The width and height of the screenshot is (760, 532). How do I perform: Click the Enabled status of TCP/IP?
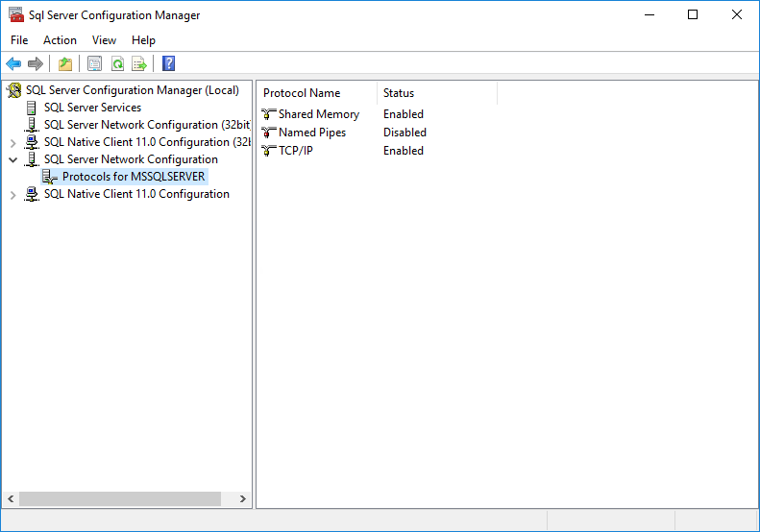(404, 151)
